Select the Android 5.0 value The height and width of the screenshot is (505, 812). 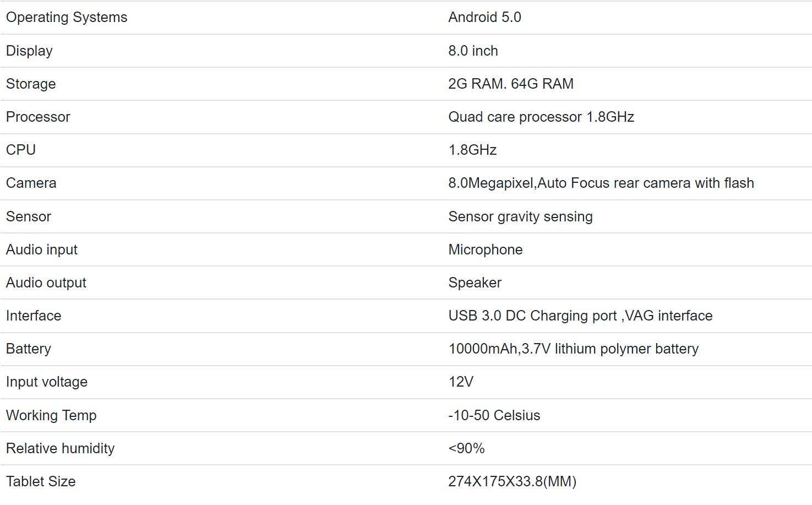[484, 18]
